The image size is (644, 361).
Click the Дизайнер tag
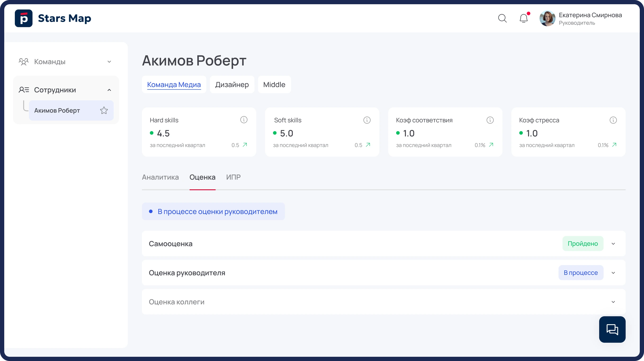click(232, 85)
